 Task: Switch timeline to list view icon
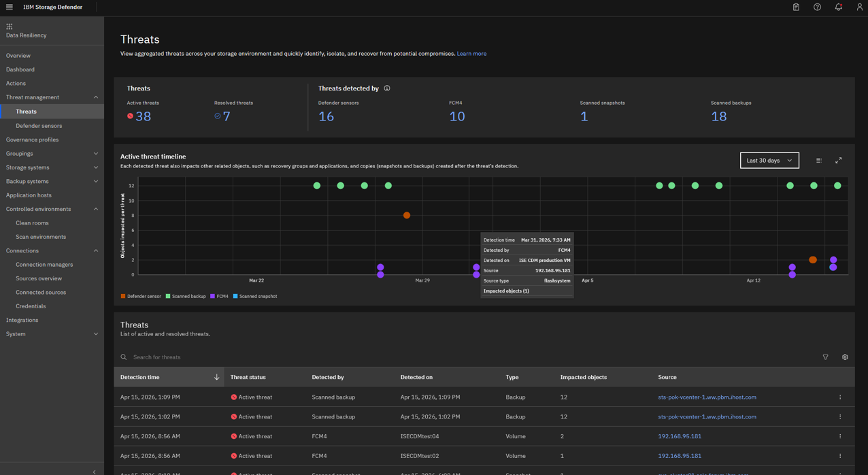pos(819,161)
